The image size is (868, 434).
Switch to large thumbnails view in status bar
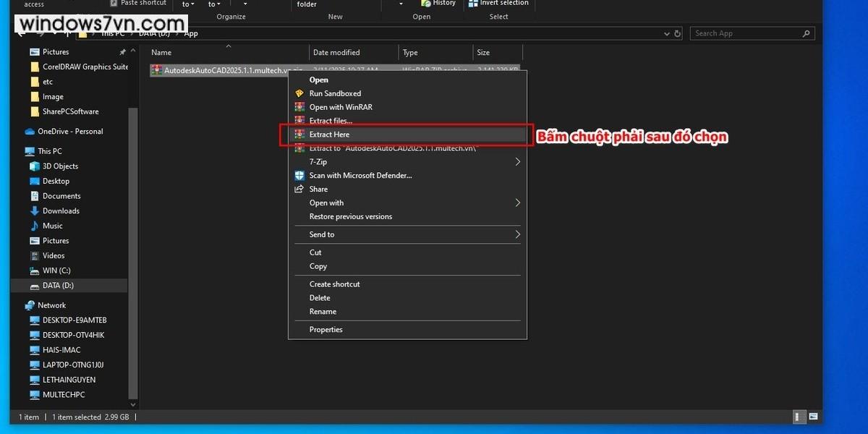coord(813,417)
